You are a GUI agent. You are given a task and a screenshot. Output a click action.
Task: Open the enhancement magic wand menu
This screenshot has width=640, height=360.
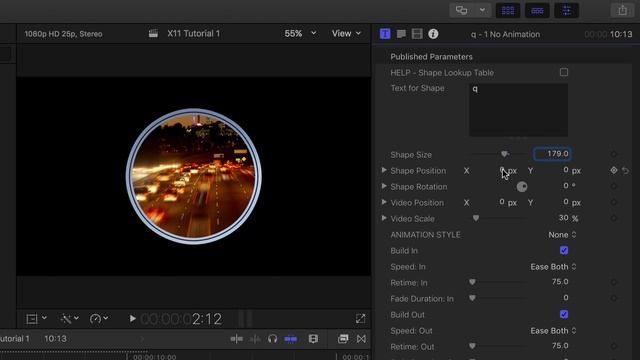pos(69,319)
